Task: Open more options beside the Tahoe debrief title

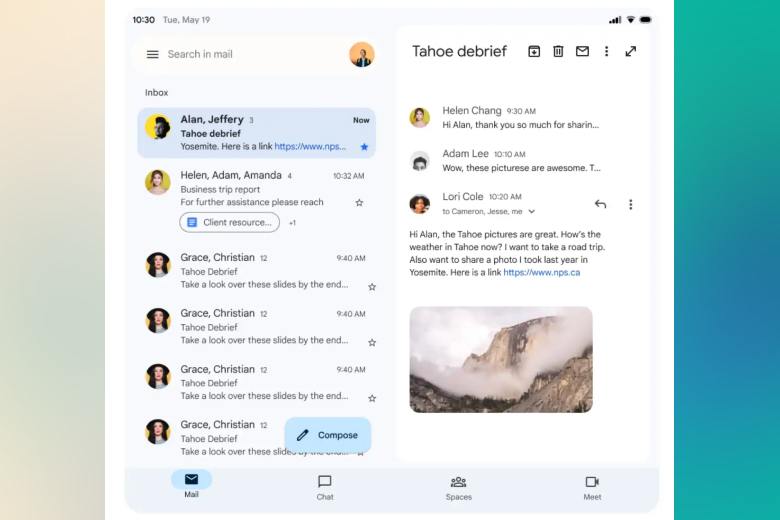Action: click(606, 51)
